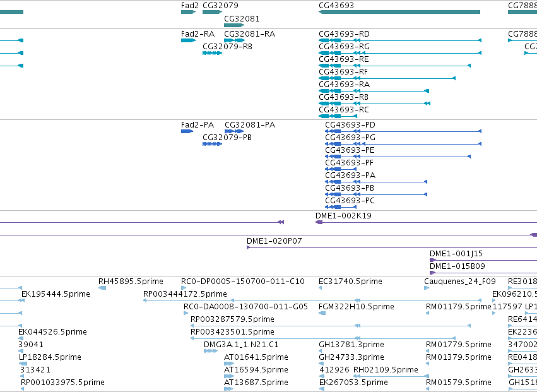
Task: Select the Fad2 gene feature
Action: pos(188,12)
